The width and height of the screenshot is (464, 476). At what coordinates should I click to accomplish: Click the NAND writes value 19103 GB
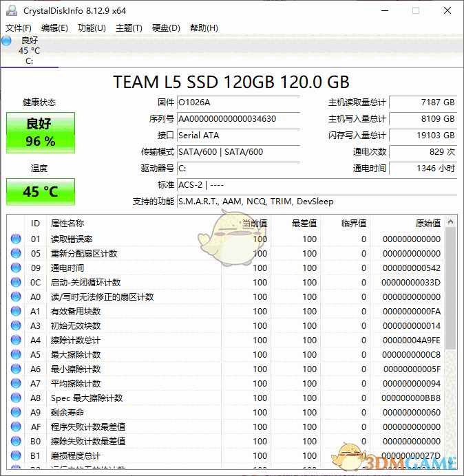click(x=423, y=136)
